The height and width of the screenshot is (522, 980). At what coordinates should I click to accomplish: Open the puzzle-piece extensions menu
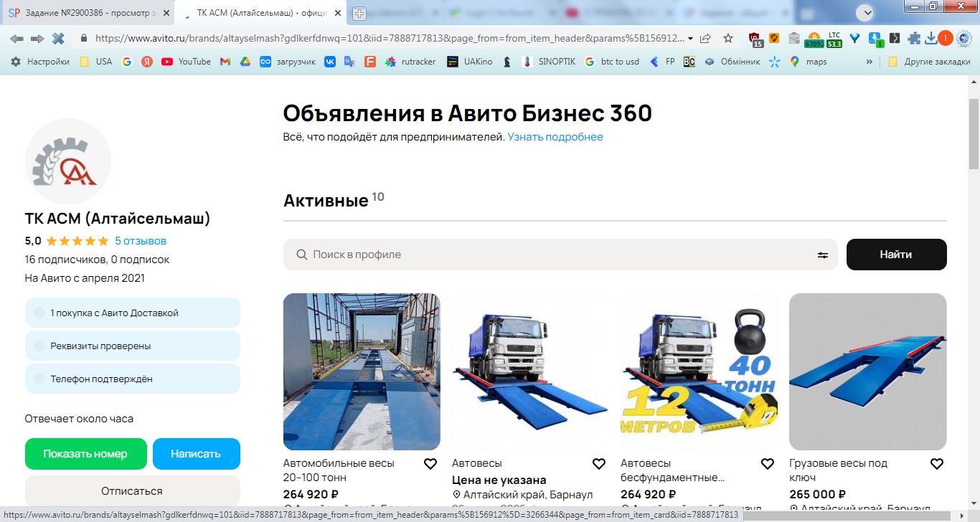tap(913, 38)
